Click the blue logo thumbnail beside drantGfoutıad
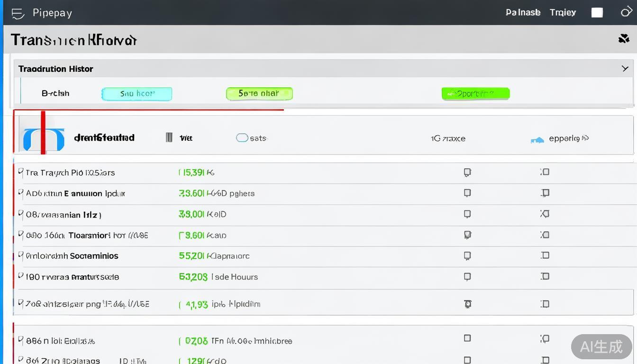The height and width of the screenshot is (364, 637). 44,139
